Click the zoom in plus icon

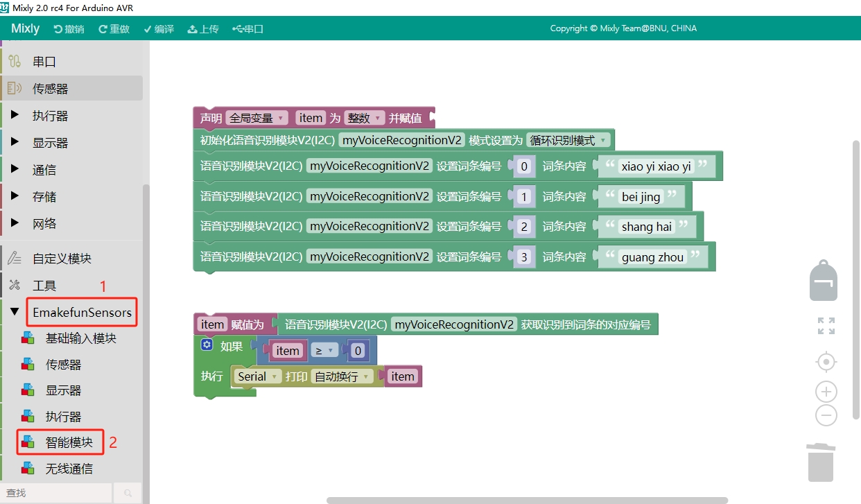826,392
